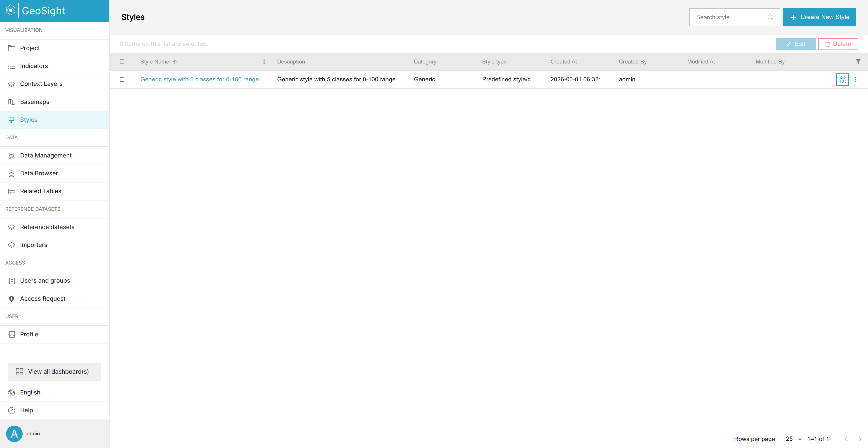
Task: Click the Delete button
Action: [x=838, y=44]
